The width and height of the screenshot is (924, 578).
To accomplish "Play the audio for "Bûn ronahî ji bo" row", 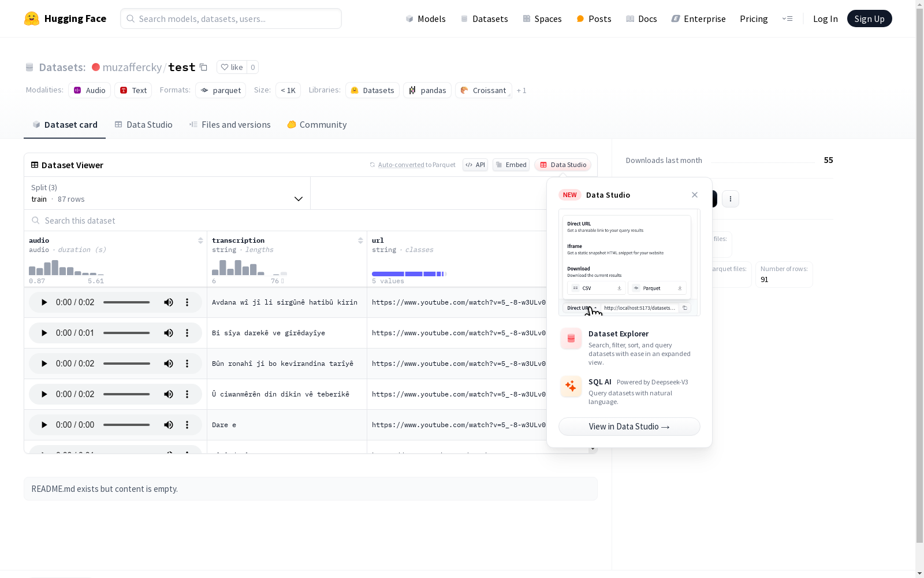I will point(44,364).
